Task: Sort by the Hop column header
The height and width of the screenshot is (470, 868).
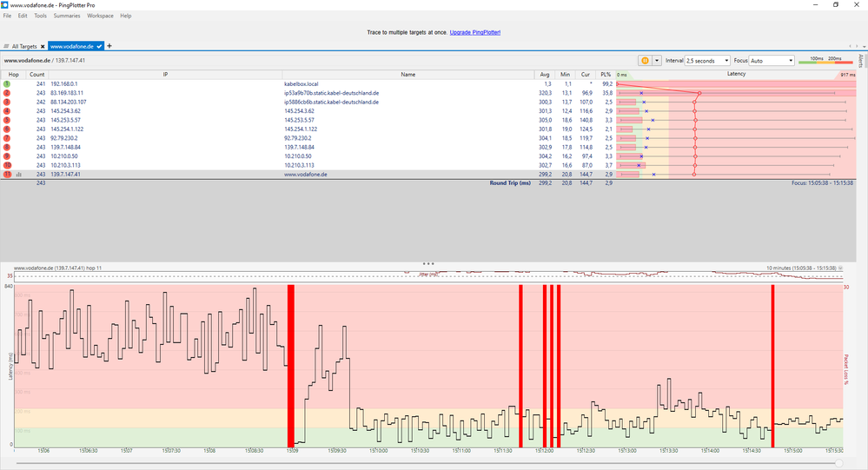Action: click(14, 74)
